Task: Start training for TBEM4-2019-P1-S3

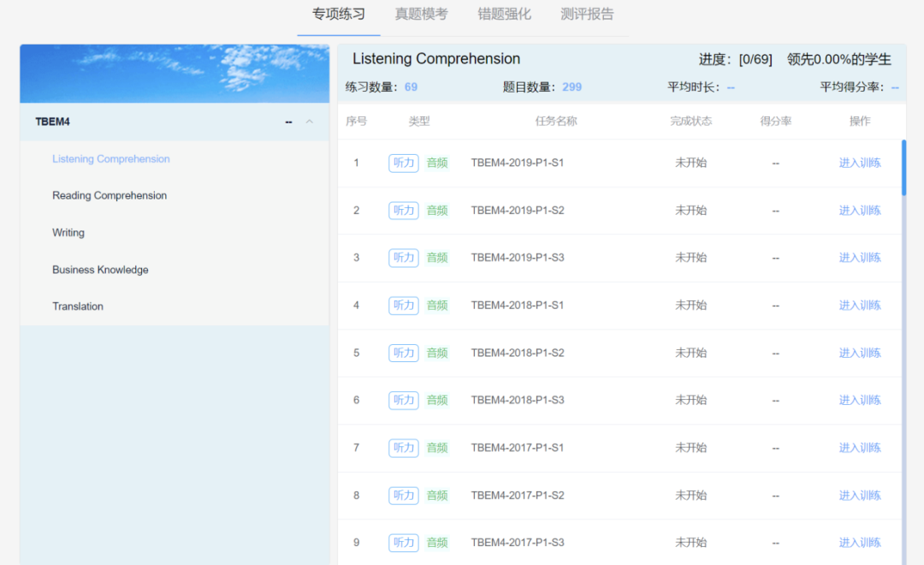Action: click(x=860, y=258)
